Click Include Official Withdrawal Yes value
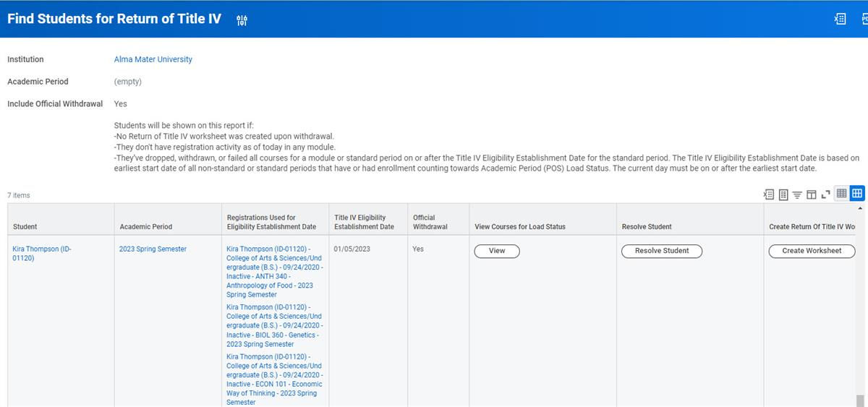868x407 pixels. coord(120,103)
